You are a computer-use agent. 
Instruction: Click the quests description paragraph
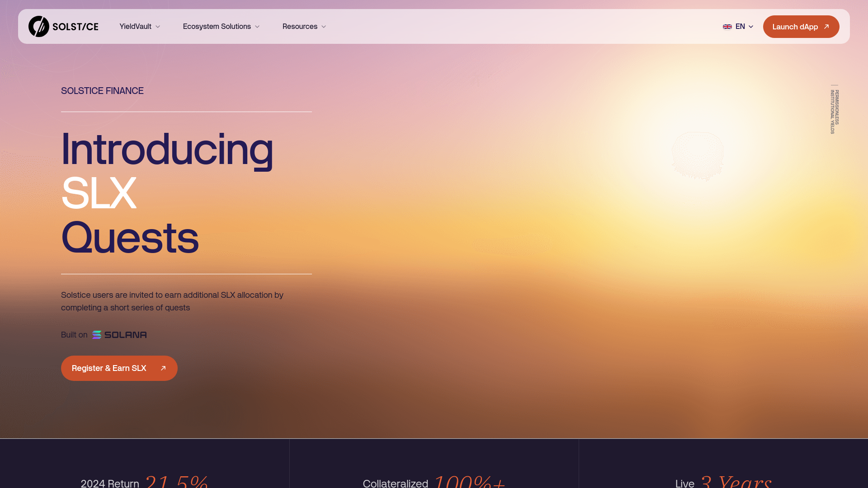172,301
